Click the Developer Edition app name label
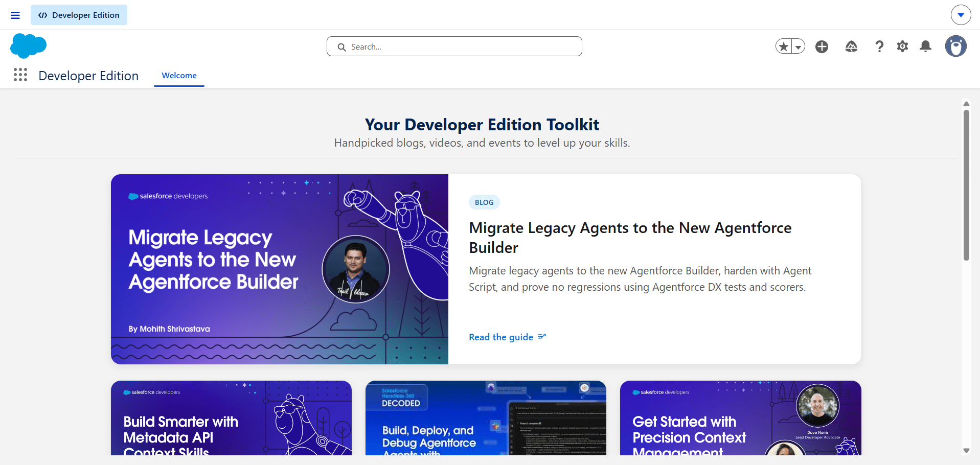The width and height of the screenshot is (980, 465). tap(88, 76)
